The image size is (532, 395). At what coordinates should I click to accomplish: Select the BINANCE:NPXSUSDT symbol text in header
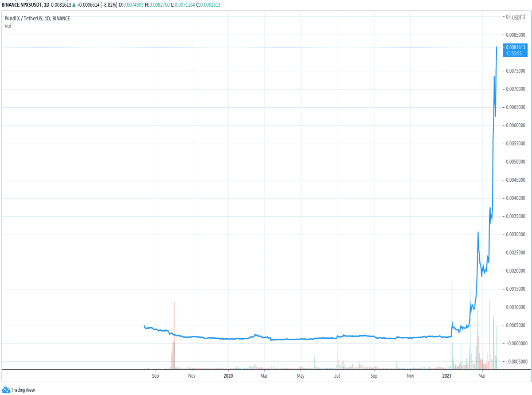point(21,5)
